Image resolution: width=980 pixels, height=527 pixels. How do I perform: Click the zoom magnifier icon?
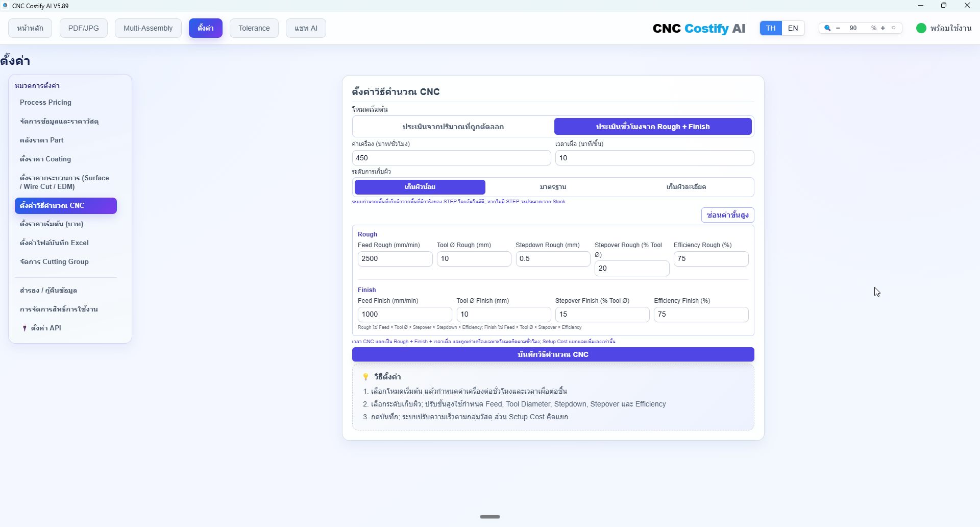[x=827, y=28]
